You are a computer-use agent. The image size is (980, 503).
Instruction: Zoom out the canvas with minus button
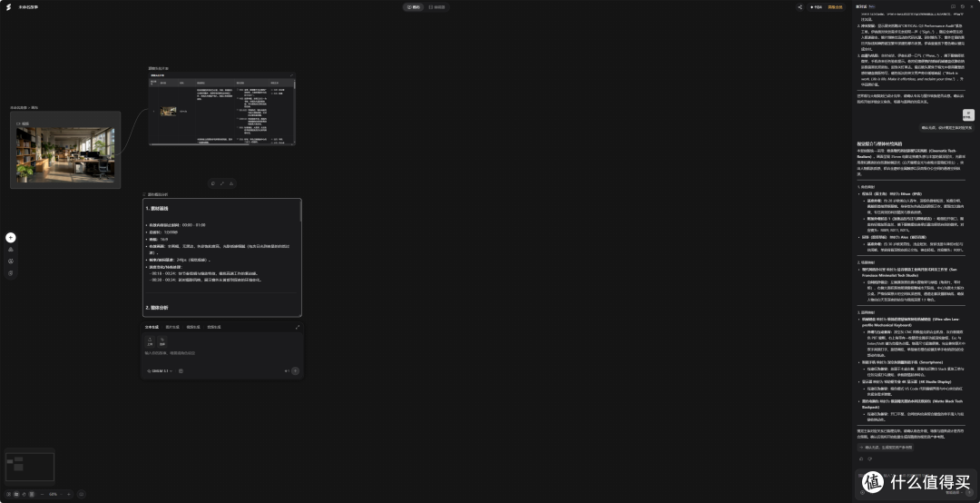pos(42,494)
